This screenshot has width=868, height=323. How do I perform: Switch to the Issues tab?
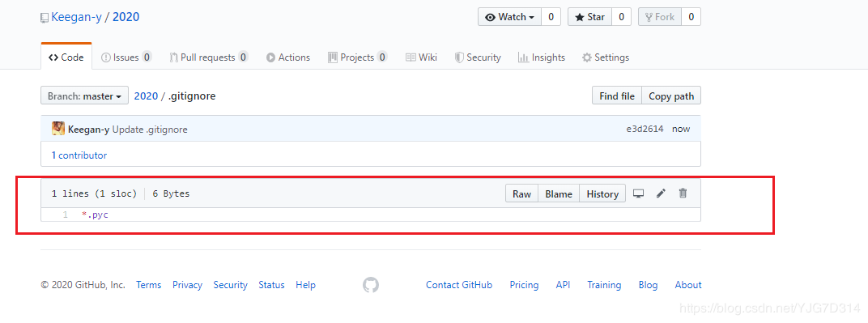click(x=126, y=57)
